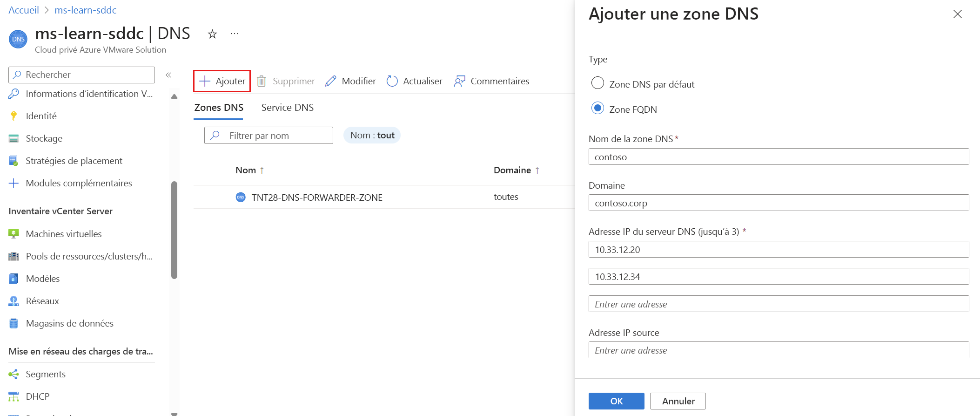Switch to the Zones DNS tab
This screenshot has width=980, height=416.
pyautogui.click(x=219, y=108)
